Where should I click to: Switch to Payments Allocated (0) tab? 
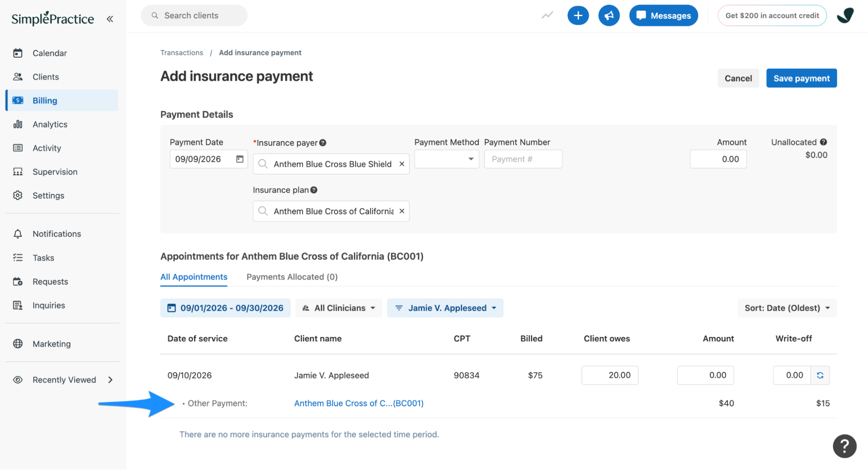[292, 277]
